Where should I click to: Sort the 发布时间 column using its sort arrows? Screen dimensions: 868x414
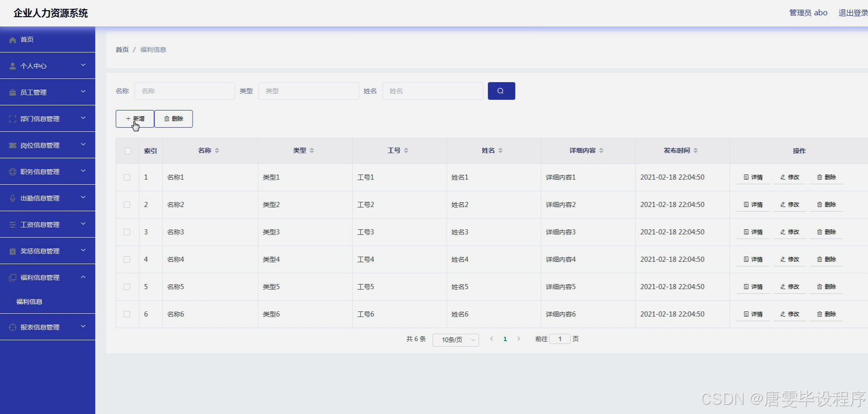(x=695, y=150)
